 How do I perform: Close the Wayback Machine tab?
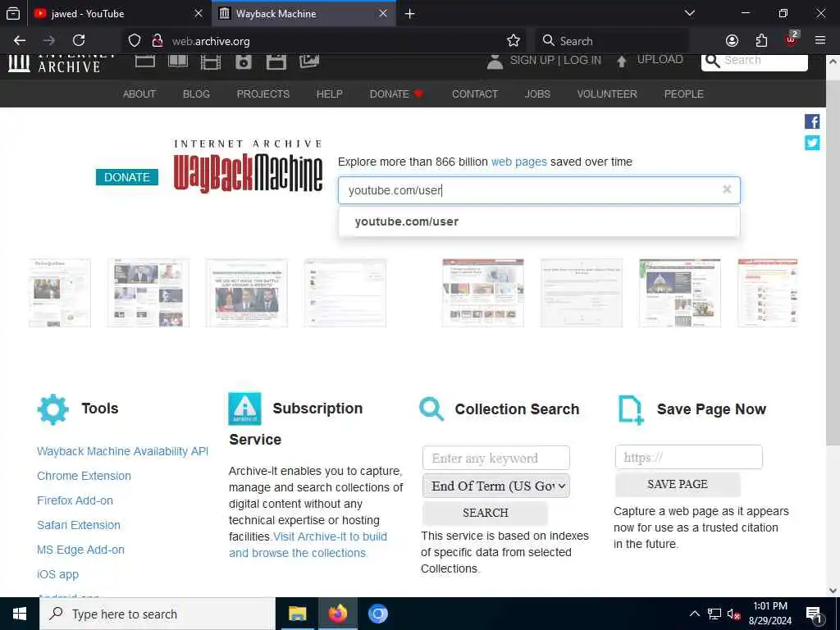coord(383,14)
